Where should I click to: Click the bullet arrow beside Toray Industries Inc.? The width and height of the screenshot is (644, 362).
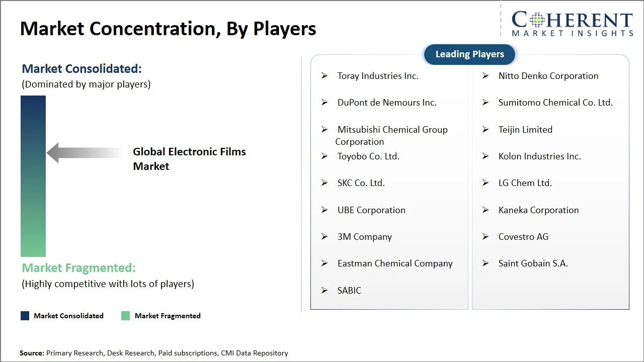325,76
